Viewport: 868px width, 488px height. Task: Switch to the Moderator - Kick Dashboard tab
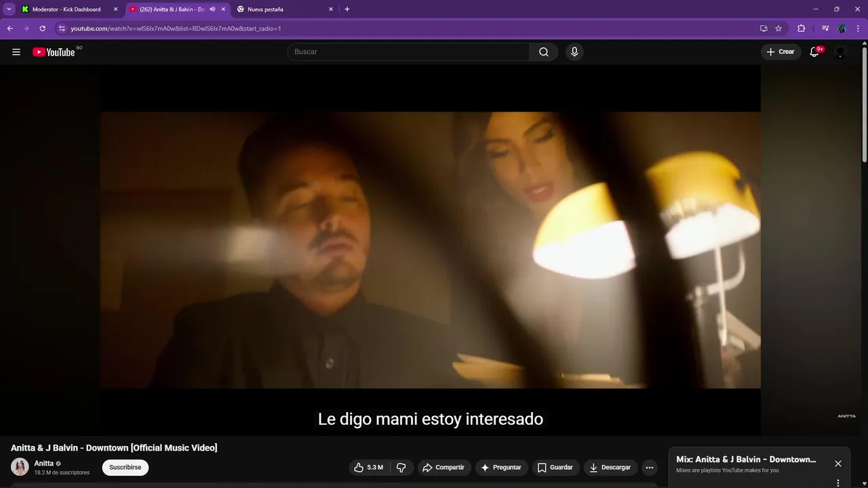pos(66,9)
